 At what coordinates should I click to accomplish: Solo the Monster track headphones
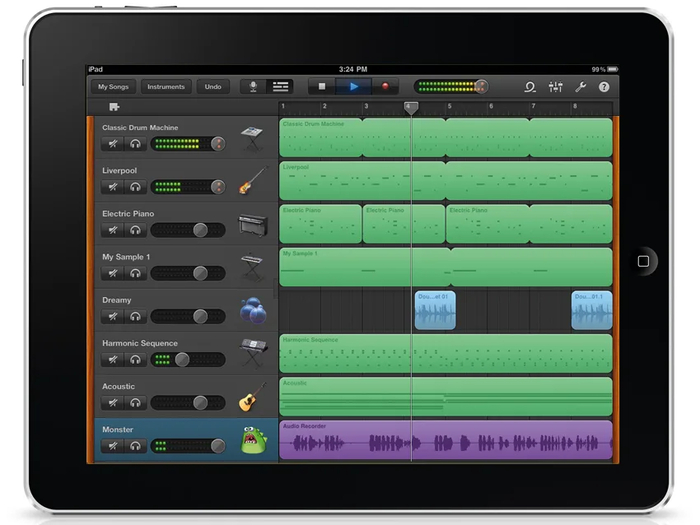click(x=135, y=446)
